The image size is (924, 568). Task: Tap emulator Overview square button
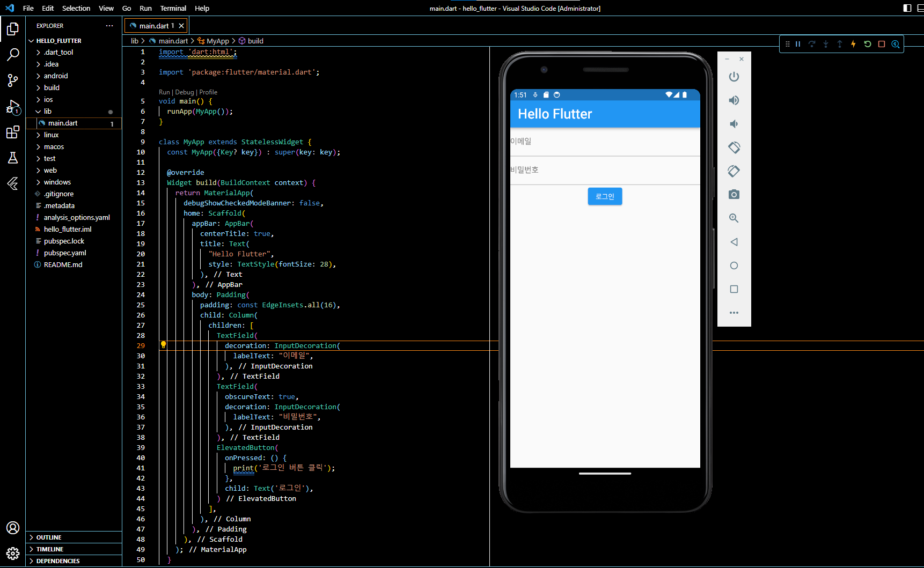click(x=734, y=289)
